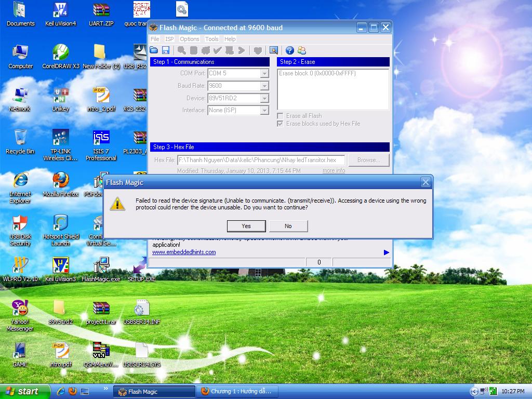Click Firefox quick launch icon in taskbar
Viewport: 532px width, 399px height.
click(x=72, y=391)
